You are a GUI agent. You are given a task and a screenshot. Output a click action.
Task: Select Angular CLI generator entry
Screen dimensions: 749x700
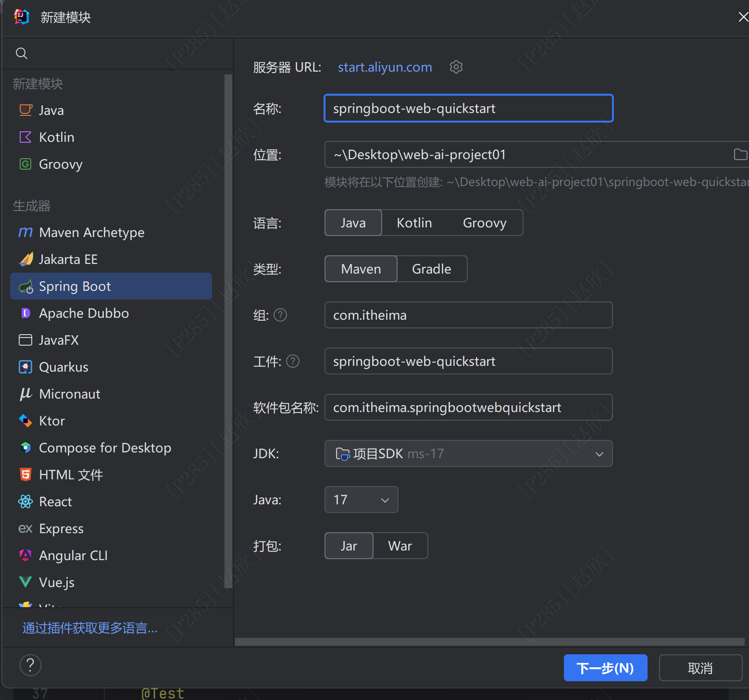click(x=111, y=555)
